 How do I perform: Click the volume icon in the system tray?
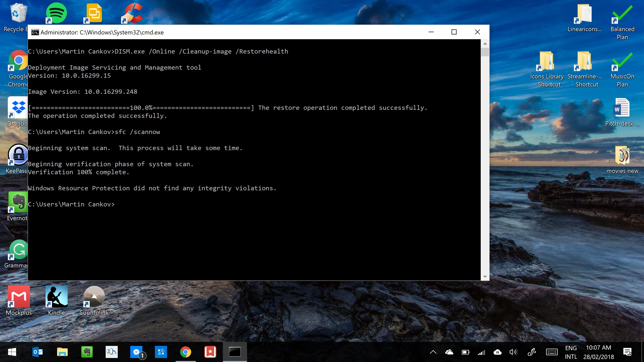(x=513, y=352)
